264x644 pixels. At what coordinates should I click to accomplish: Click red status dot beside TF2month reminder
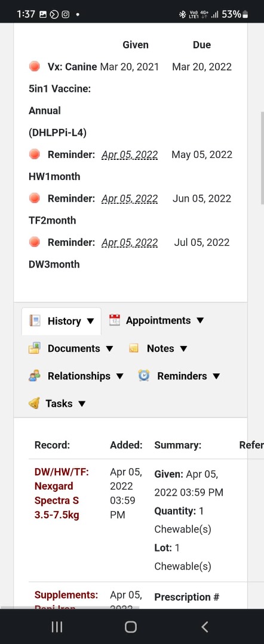tap(35, 198)
